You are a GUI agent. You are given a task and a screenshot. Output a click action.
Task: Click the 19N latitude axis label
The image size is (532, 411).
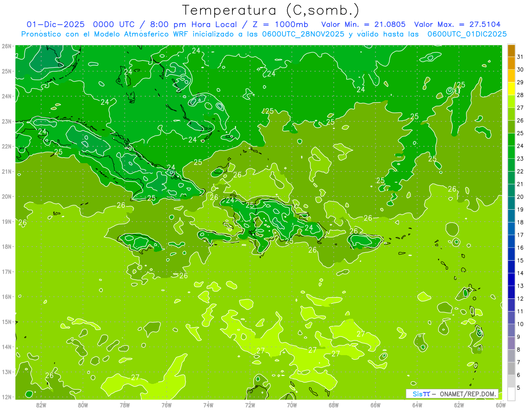6,222
